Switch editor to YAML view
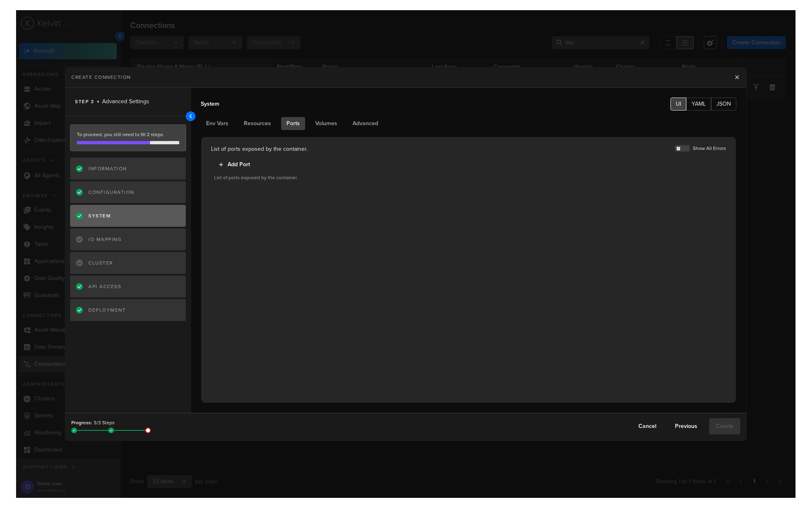The image size is (812, 508). point(698,104)
